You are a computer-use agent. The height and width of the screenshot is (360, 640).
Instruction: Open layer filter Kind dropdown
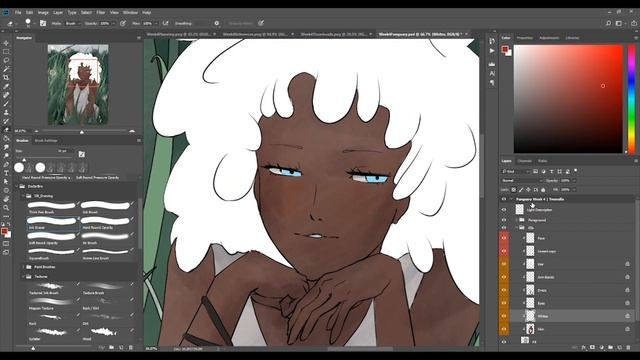pos(515,171)
